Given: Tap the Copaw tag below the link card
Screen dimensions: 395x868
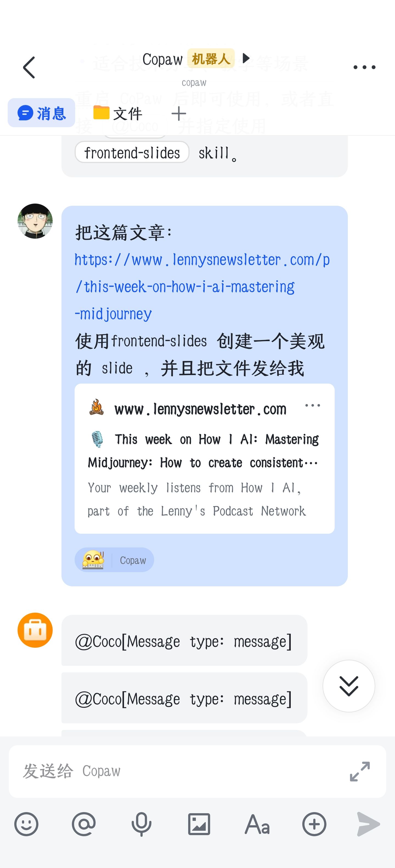Looking at the screenshot, I should pyautogui.click(x=114, y=560).
